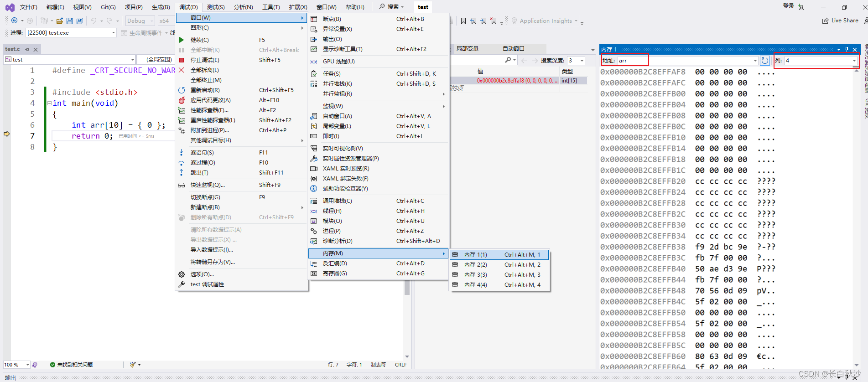Close the test.c editor tab
Screen dimensions: 868x382
(x=36, y=49)
